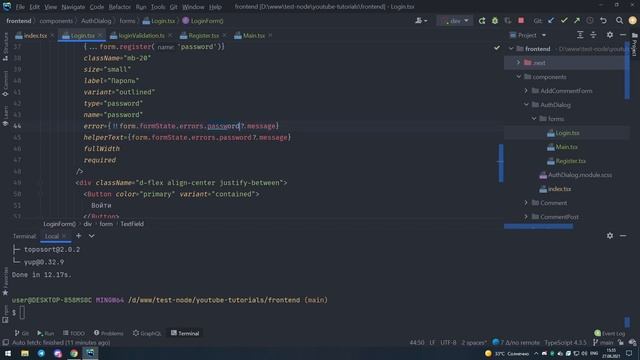Collapse all in the Project panel
This screenshot has height=360, width=640.
point(593,35)
